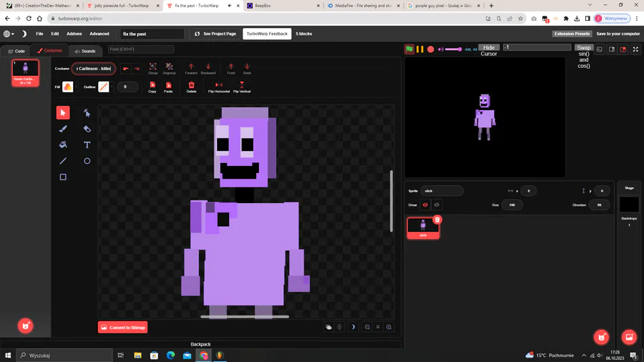Image resolution: width=644 pixels, height=362 pixels.
Task: Mute the project volume speaker
Action: [441, 49]
